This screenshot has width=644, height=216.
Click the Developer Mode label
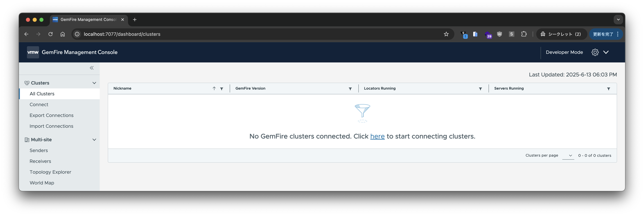564,52
